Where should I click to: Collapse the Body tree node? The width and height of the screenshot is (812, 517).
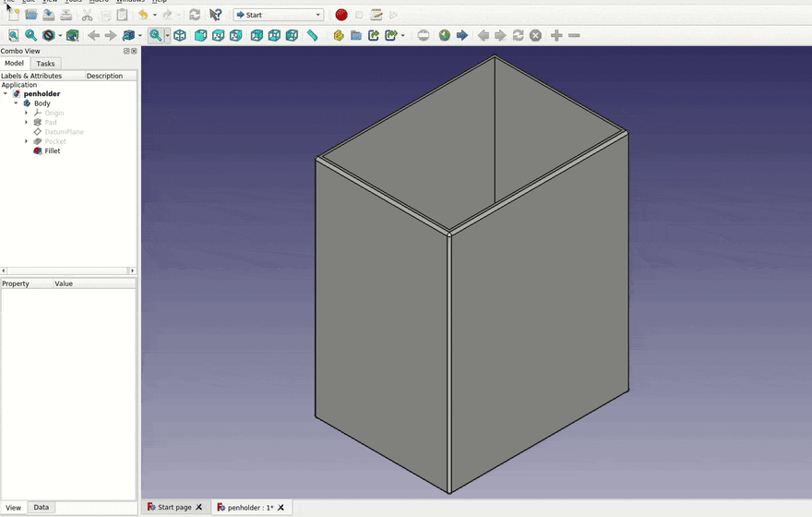[16, 103]
